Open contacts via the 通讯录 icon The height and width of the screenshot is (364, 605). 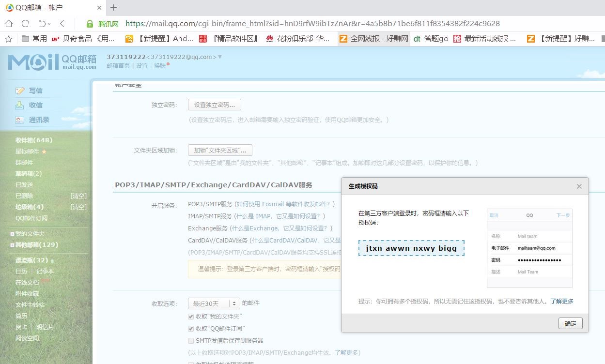point(19,120)
